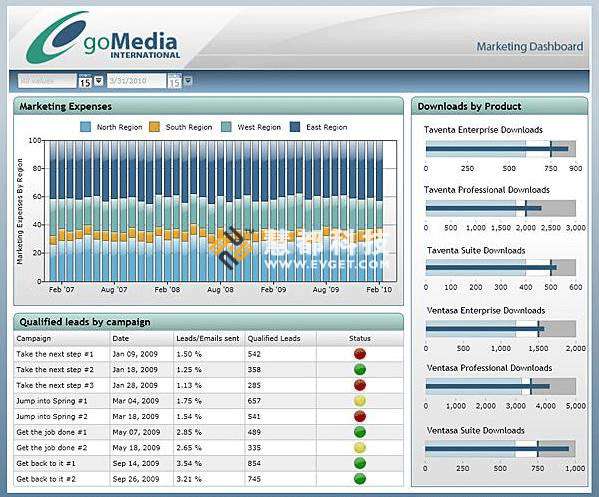The height and width of the screenshot is (497, 599).
Task: Click 'Marketing Expenses By Region' axis title
Action: 20,211
